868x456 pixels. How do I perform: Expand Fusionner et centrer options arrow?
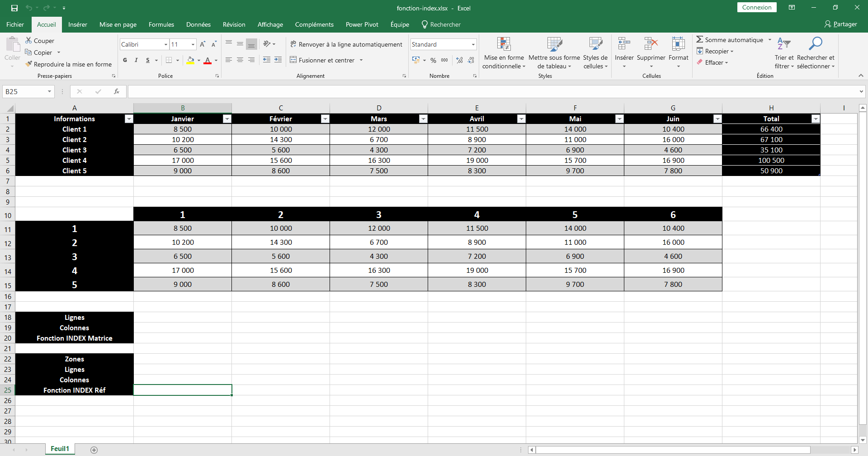(361, 60)
